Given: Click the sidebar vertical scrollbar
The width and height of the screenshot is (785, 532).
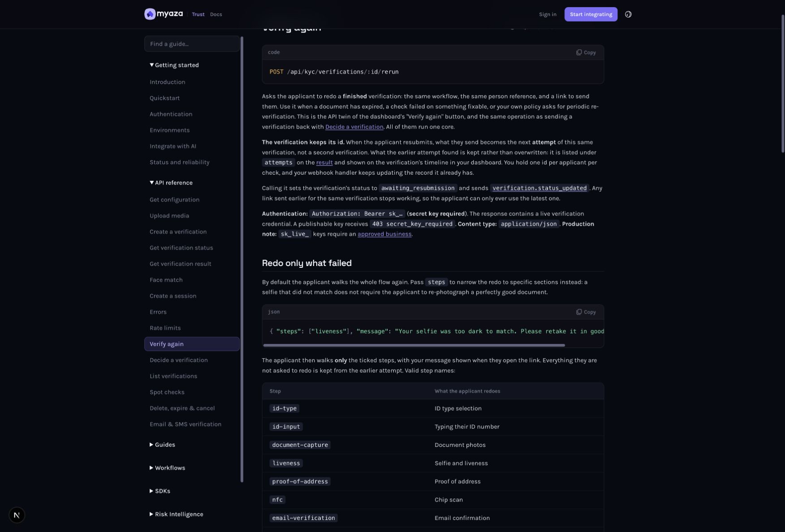Looking at the screenshot, I should (x=242, y=260).
